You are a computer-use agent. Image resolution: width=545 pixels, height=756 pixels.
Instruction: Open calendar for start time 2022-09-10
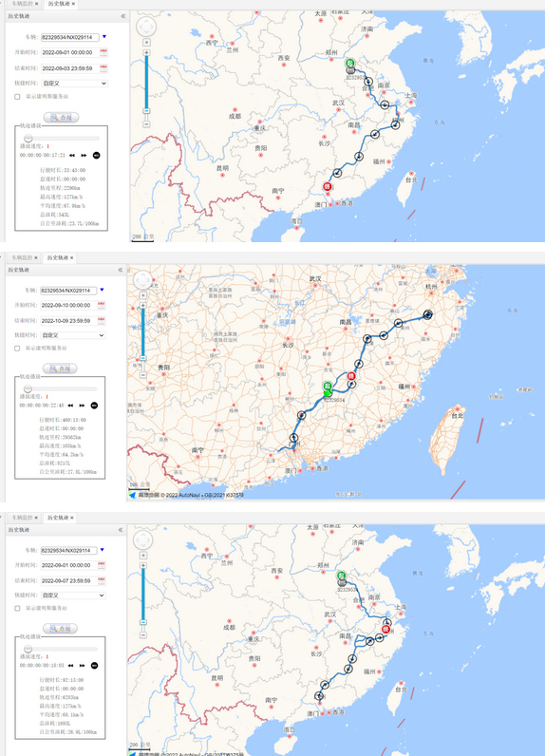(x=102, y=305)
